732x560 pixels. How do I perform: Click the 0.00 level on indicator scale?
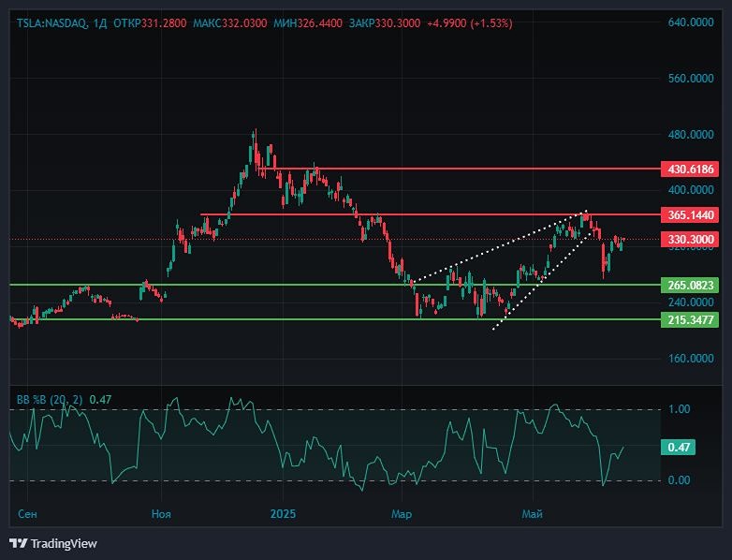click(679, 480)
